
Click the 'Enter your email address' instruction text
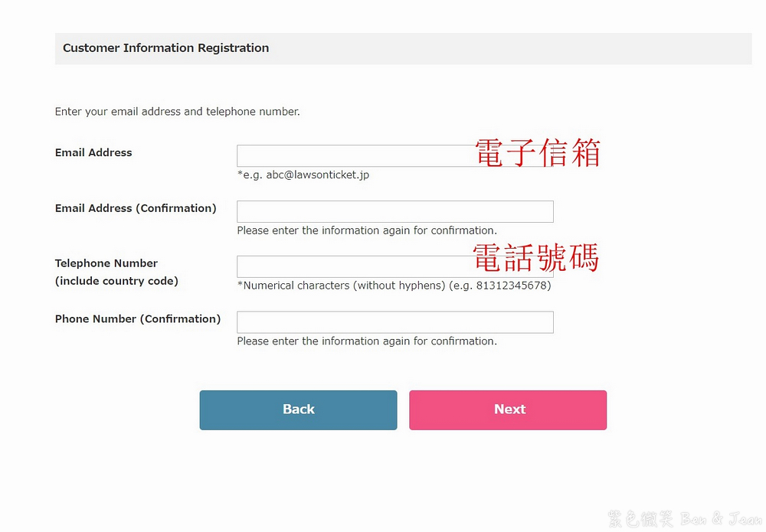[177, 112]
